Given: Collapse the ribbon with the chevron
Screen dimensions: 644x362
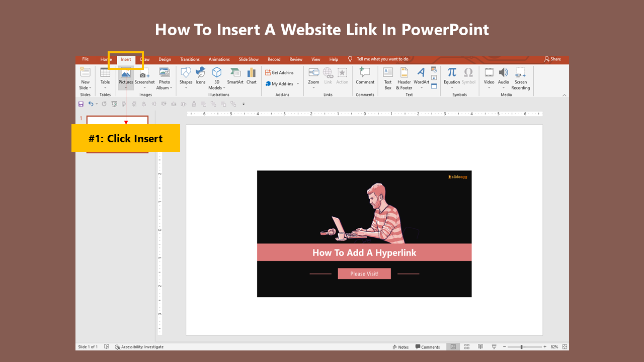Looking at the screenshot, I should point(564,95).
